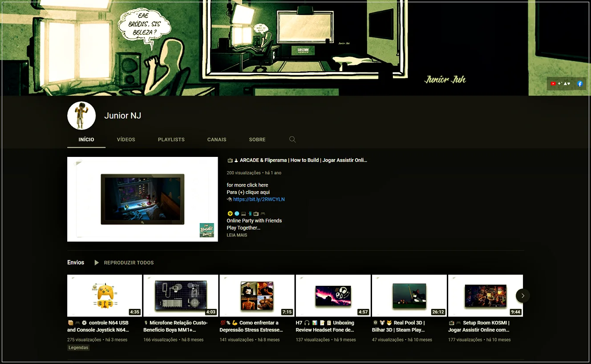Click 'Play Together…' description line

[x=243, y=228]
